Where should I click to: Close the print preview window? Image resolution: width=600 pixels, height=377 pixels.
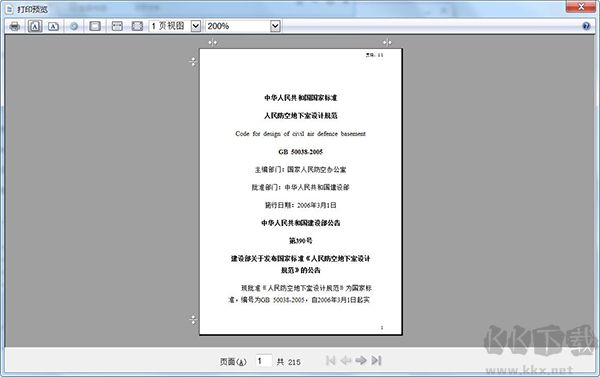click(581, 7)
